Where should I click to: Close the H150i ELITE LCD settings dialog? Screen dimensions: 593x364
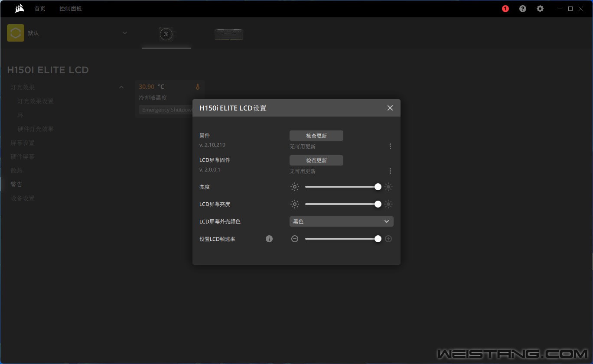tap(390, 108)
